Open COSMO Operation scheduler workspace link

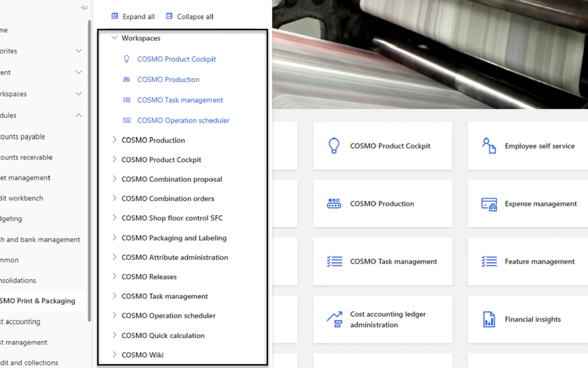pyautogui.click(x=183, y=120)
